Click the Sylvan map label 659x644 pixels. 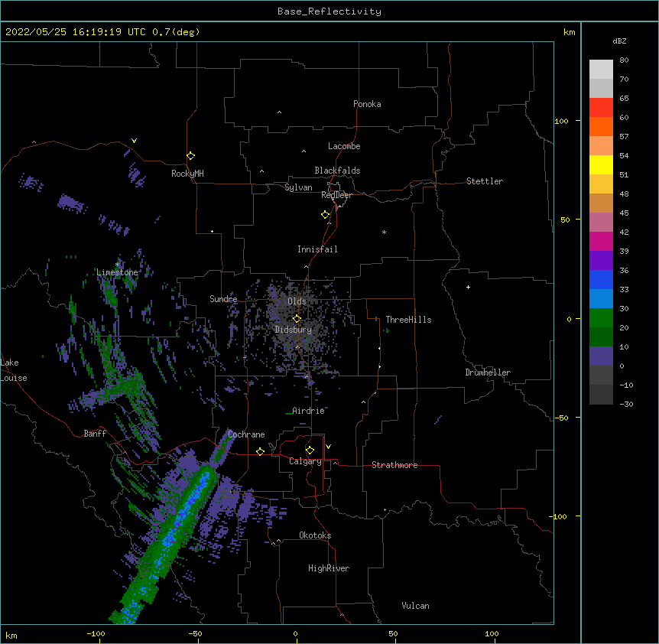click(x=298, y=187)
